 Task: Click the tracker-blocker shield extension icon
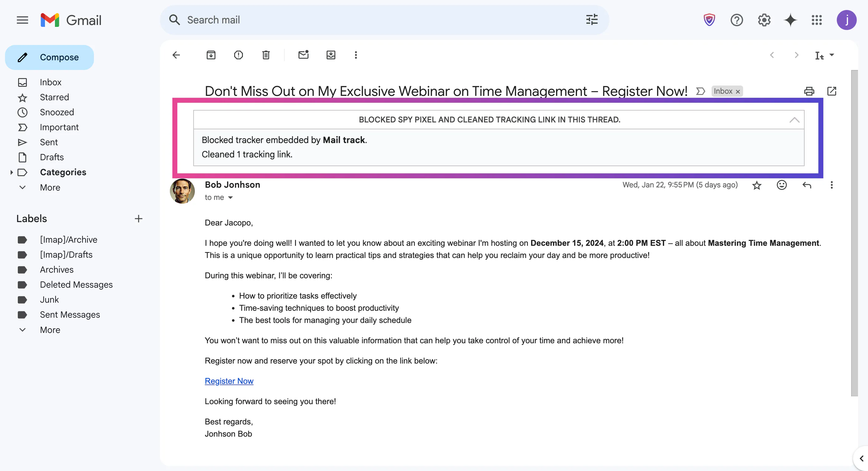coord(709,20)
